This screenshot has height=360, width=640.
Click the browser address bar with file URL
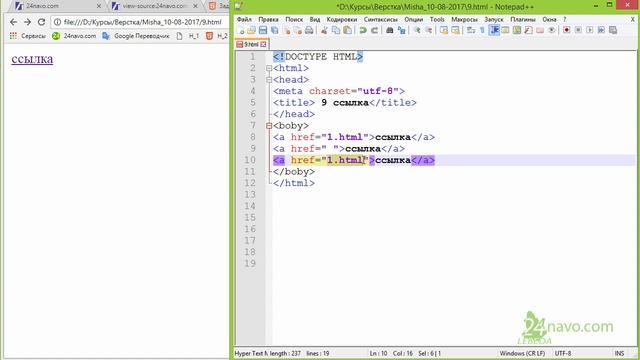point(140,22)
